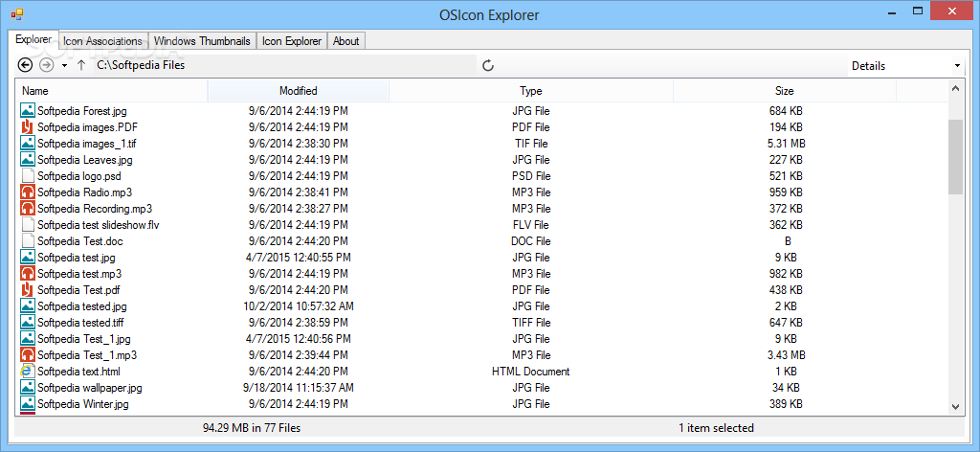980x452 pixels.
Task: Click the PSD File type cell
Action: pyautogui.click(x=530, y=176)
